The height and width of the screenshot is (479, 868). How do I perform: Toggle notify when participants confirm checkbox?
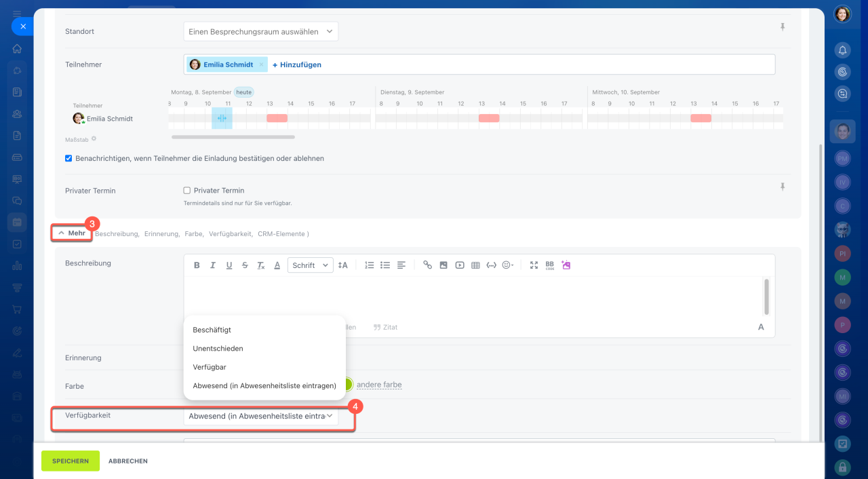pos(68,158)
